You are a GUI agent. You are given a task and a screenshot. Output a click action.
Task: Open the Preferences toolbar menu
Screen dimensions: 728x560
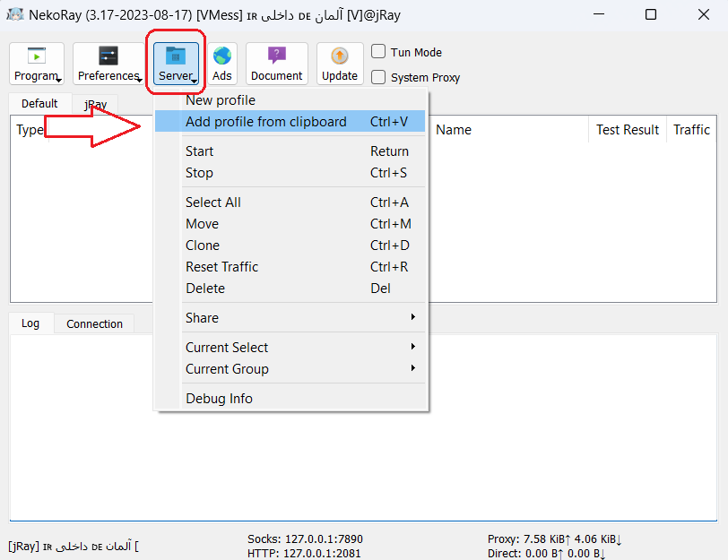coord(108,64)
